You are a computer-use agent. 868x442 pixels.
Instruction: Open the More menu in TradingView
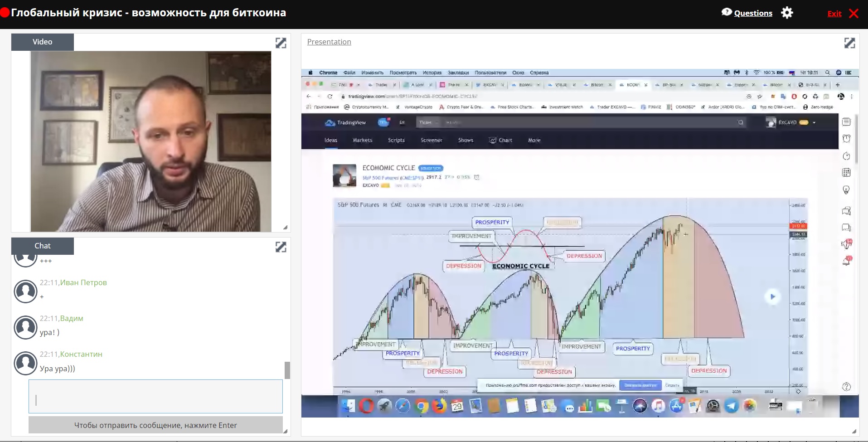click(x=534, y=140)
